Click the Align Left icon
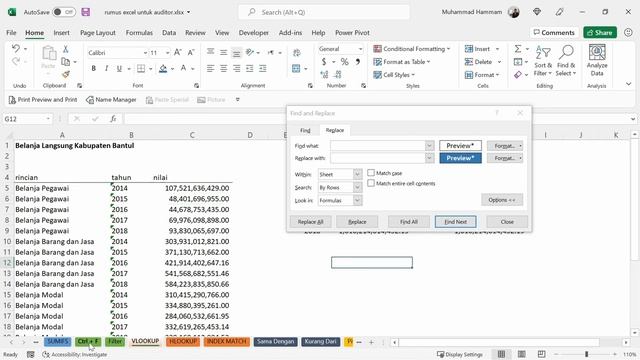640x360 pixels. pyautogui.click(x=211, y=69)
